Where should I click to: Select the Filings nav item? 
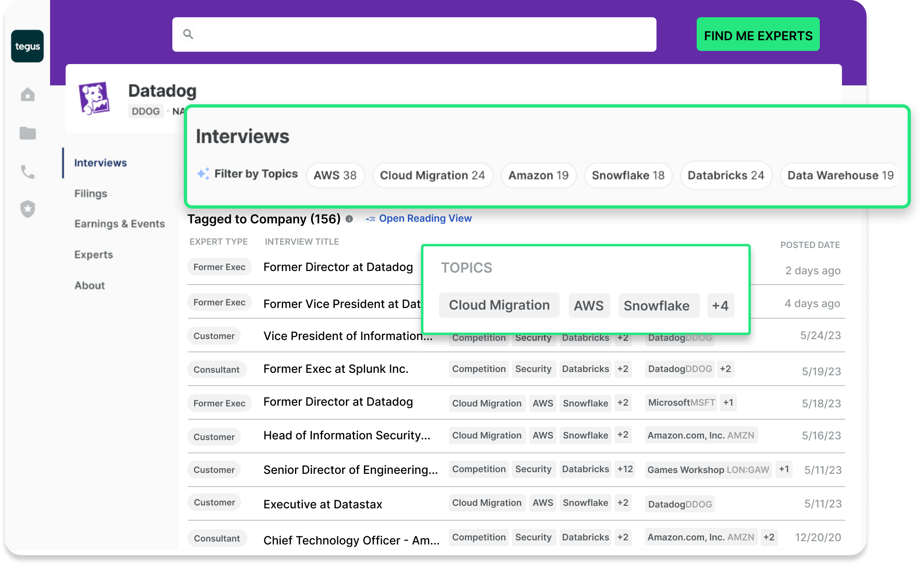91,193
